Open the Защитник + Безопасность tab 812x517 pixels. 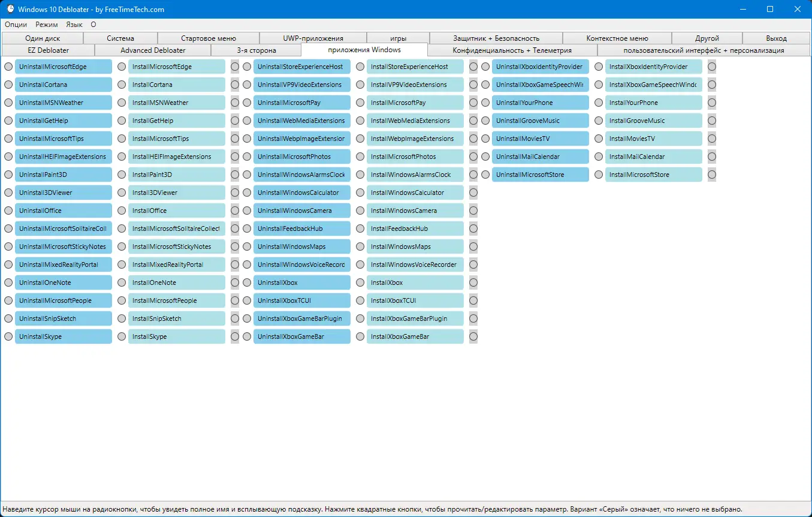point(496,38)
